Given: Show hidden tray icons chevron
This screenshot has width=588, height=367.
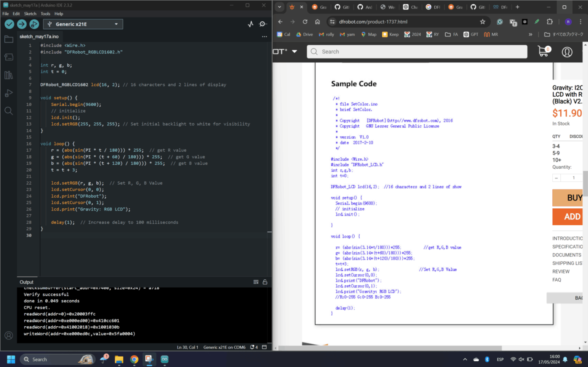Looking at the screenshot, I should (x=465, y=359).
